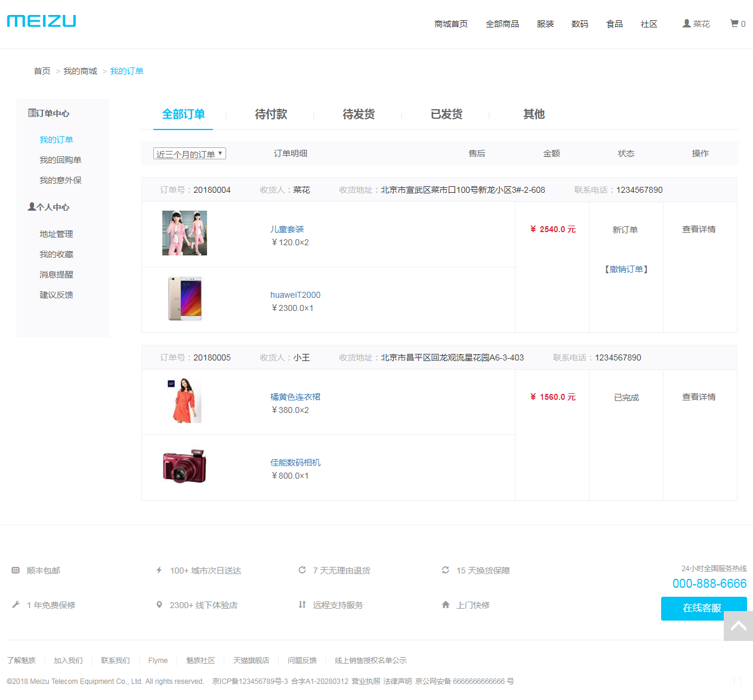
Task: Click the 儿童套装 product thumbnail
Action: point(184,233)
